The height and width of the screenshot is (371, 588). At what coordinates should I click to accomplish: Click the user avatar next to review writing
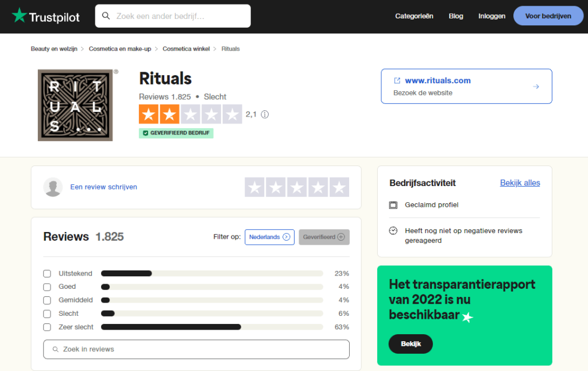pyautogui.click(x=53, y=187)
